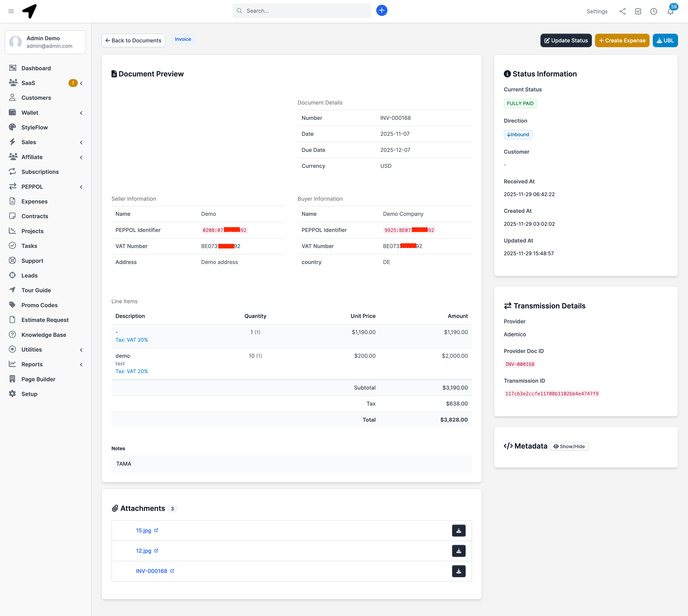The image size is (688, 616).
Task: Click the clock history icon
Action: click(x=654, y=12)
